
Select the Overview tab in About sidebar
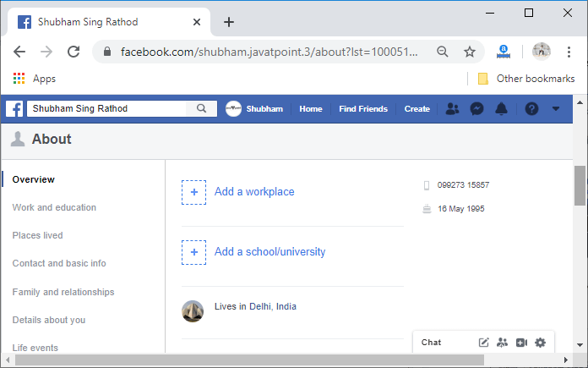coord(34,179)
